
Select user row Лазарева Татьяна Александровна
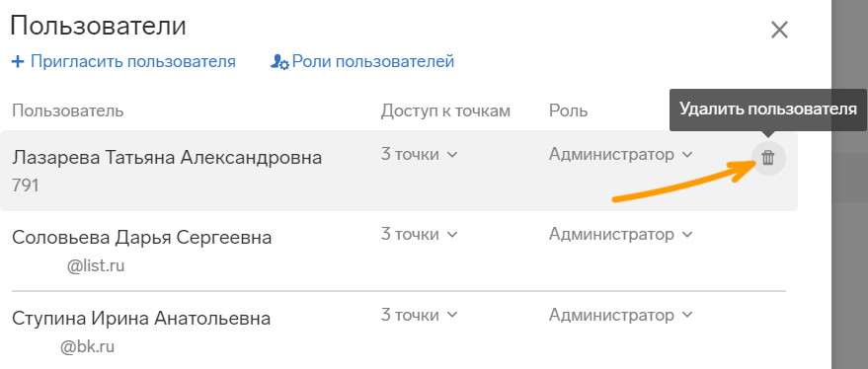point(399,171)
